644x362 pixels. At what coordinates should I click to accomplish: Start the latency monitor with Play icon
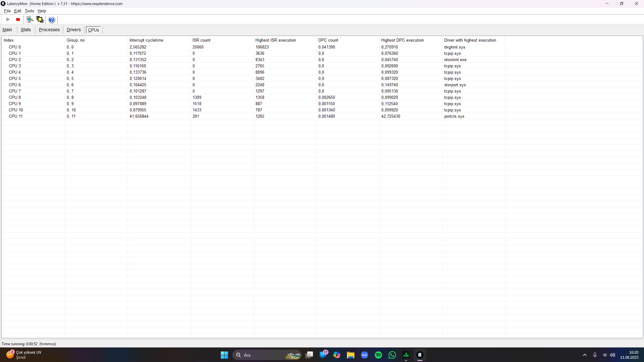[x=8, y=19]
